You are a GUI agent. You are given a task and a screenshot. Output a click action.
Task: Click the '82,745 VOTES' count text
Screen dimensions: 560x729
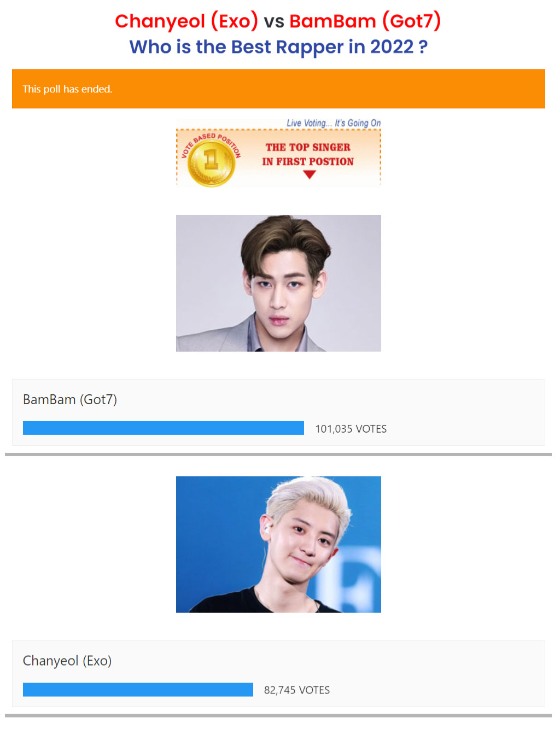(297, 690)
